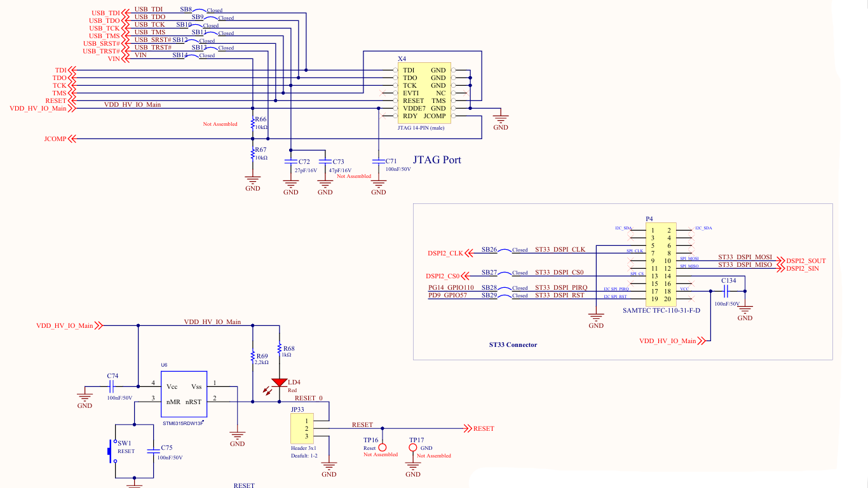The width and height of the screenshot is (868, 488).
Task: Click the ST33_DSPI_MOSI net label
Action: pos(745,257)
